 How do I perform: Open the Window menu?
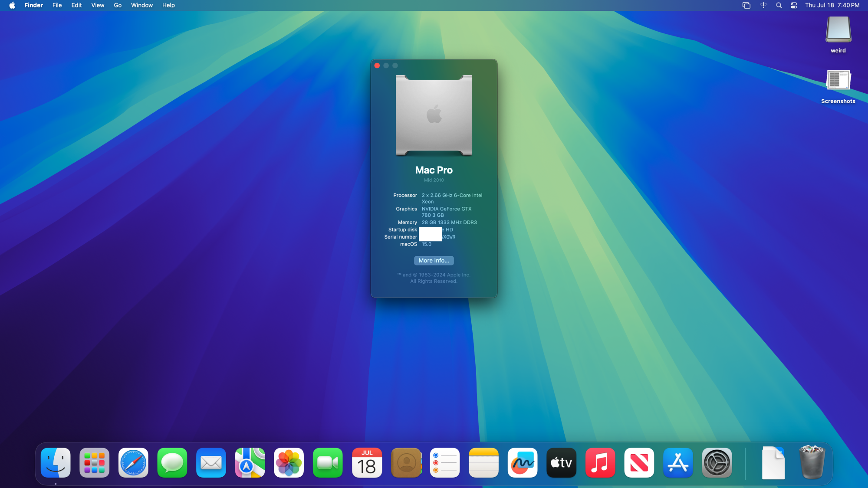point(142,5)
